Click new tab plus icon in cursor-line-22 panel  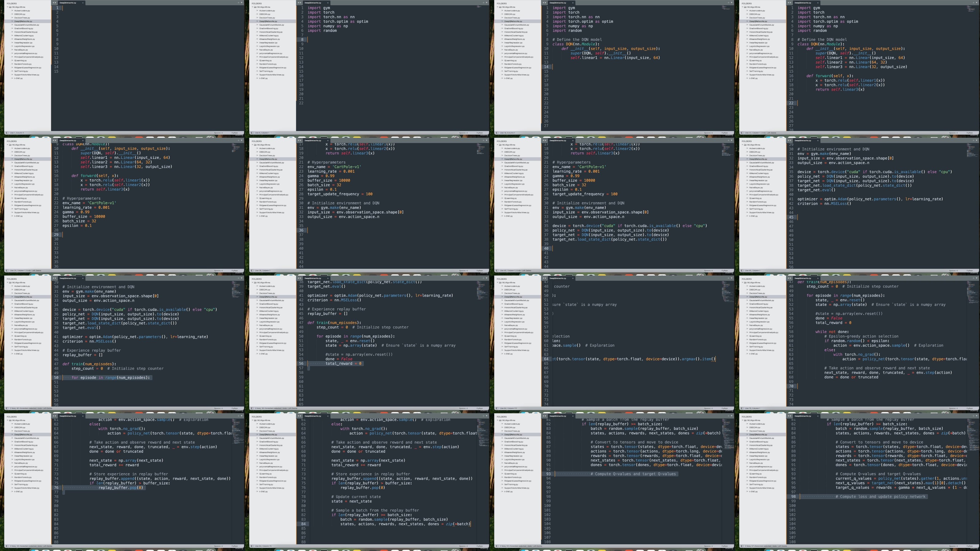click(x=973, y=3)
